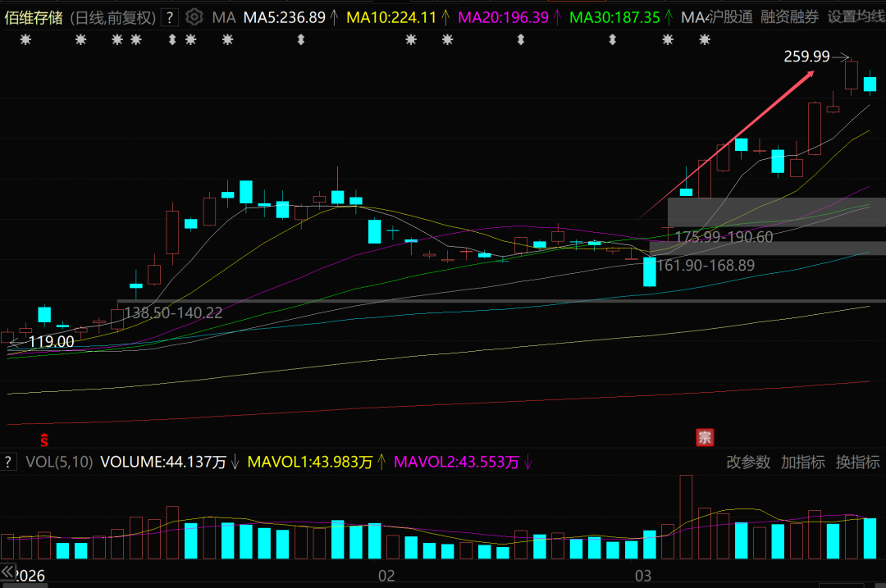The image size is (886, 588).
Task: Click the double left chevron icon near 2026
Action: [x=7, y=572]
